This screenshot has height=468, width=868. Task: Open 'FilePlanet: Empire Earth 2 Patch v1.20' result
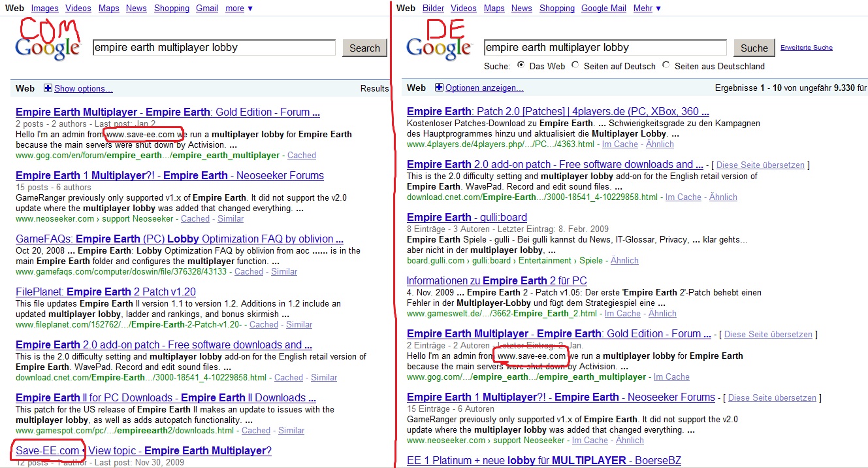[x=105, y=292]
